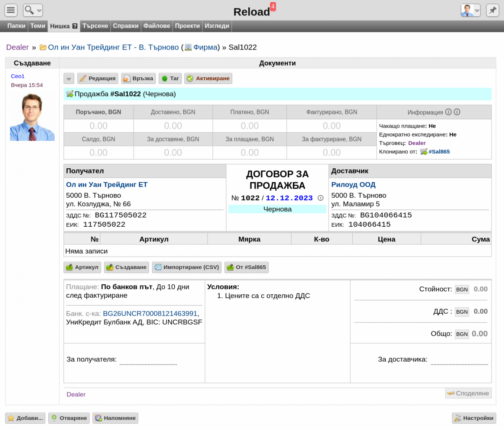Click the Няма записи empty row
504x430 pixels.
277,251
